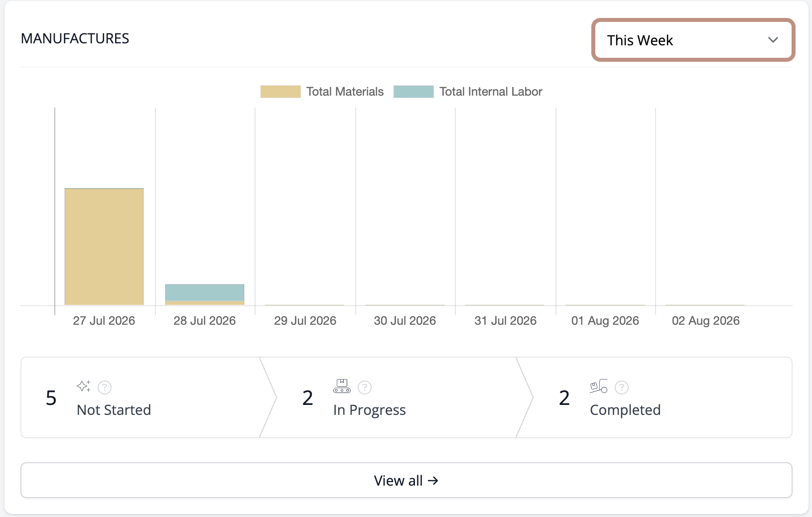Image resolution: width=812 pixels, height=517 pixels.
Task: Select the Not Started status stage
Action: tap(144, 397)
